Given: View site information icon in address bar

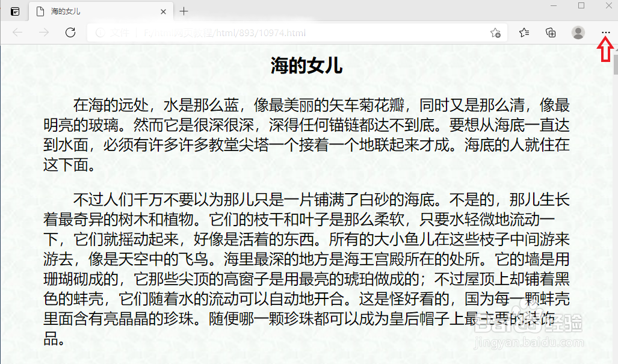Looking at the screenshot, I should coord(100,32).
